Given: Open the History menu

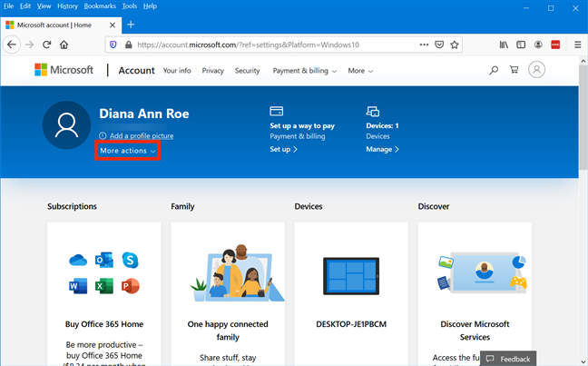Looking at the screenshot, I should pos(67,6).
